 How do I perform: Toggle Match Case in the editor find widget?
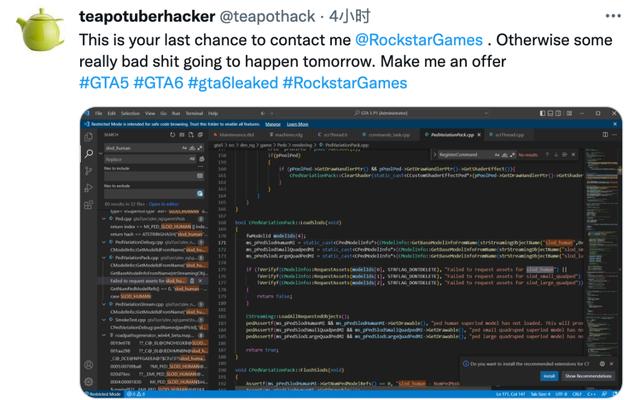(x=497, y=155)
